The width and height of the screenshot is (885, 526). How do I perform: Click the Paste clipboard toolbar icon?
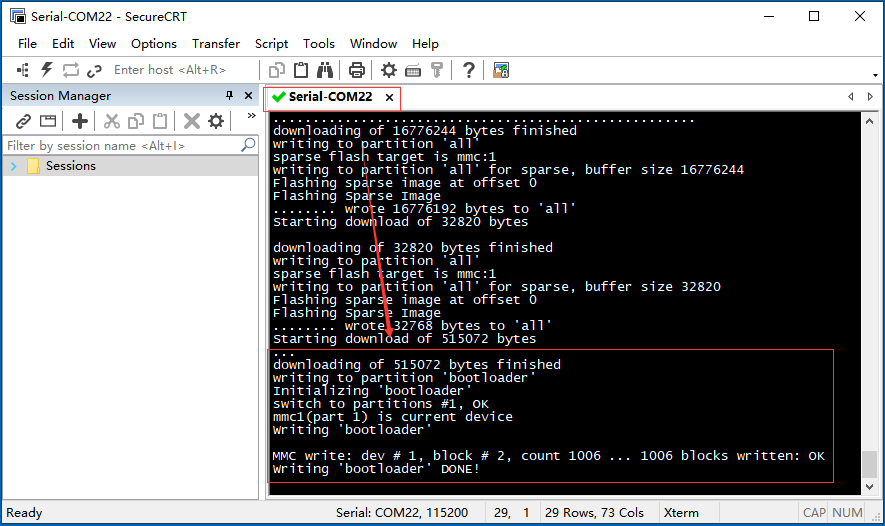pos(301,70)
